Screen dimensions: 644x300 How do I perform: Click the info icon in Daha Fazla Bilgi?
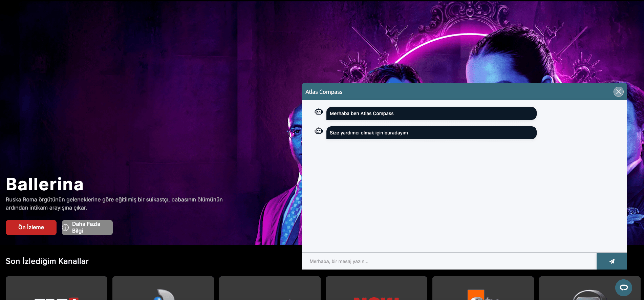click(66, 228)
